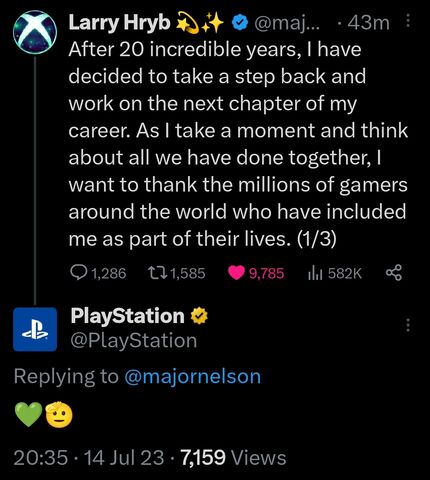Screen dimensions: 430x480
Task: Click Larry Hryb's blue verified badge
Action: point(241,22)
